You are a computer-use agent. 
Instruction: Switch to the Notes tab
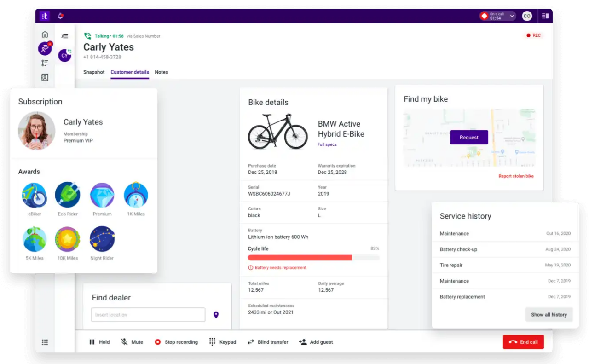[x=162, y=72]
